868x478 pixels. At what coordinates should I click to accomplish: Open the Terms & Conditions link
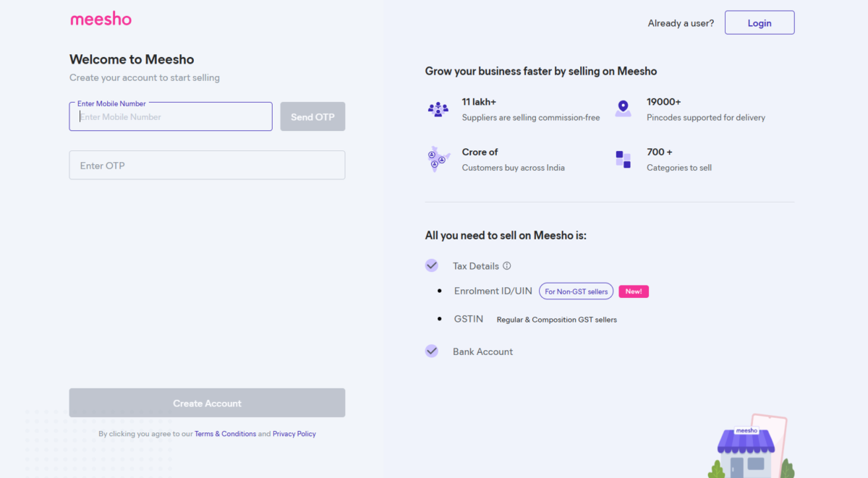point(225,434)
